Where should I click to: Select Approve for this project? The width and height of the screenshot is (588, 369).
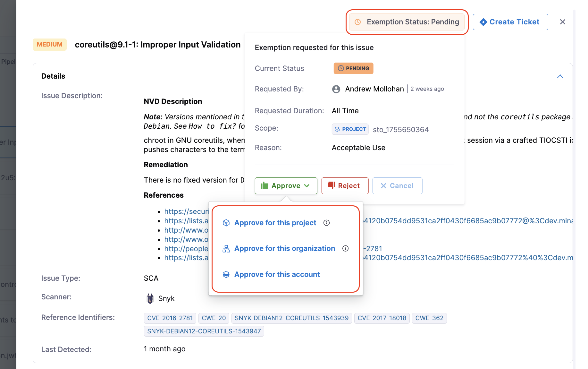tap(275, 223)
